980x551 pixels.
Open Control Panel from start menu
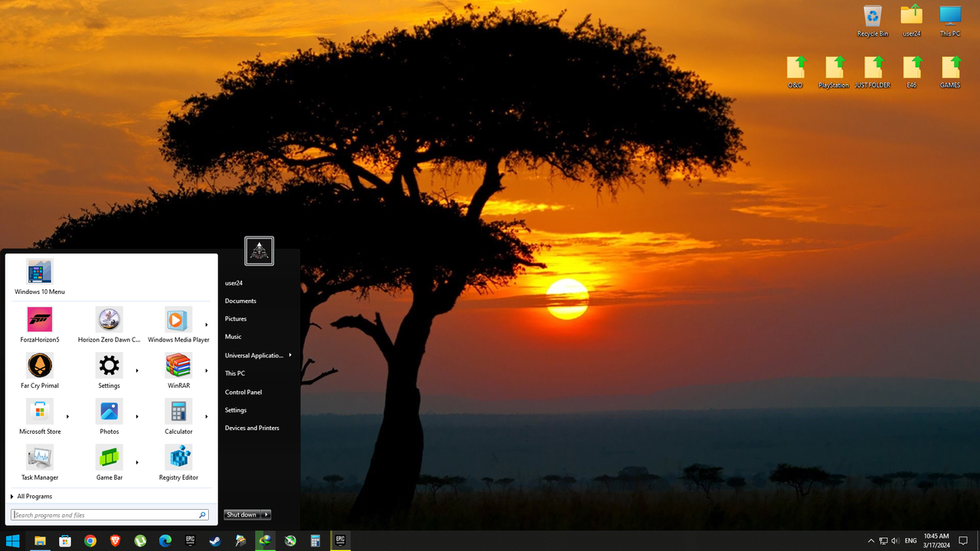coord(243,392)
